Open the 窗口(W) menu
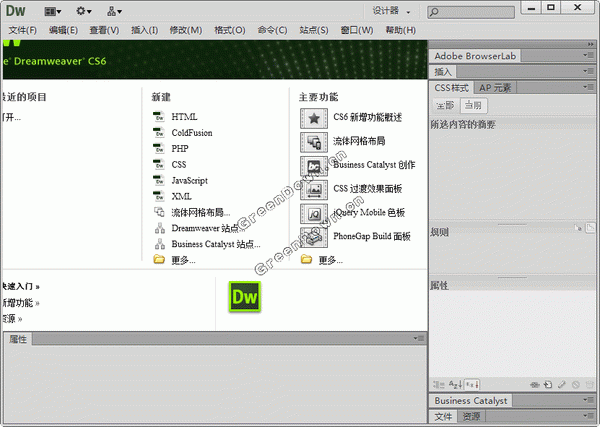This screenshot has height=427, width=600. [357, 30]
